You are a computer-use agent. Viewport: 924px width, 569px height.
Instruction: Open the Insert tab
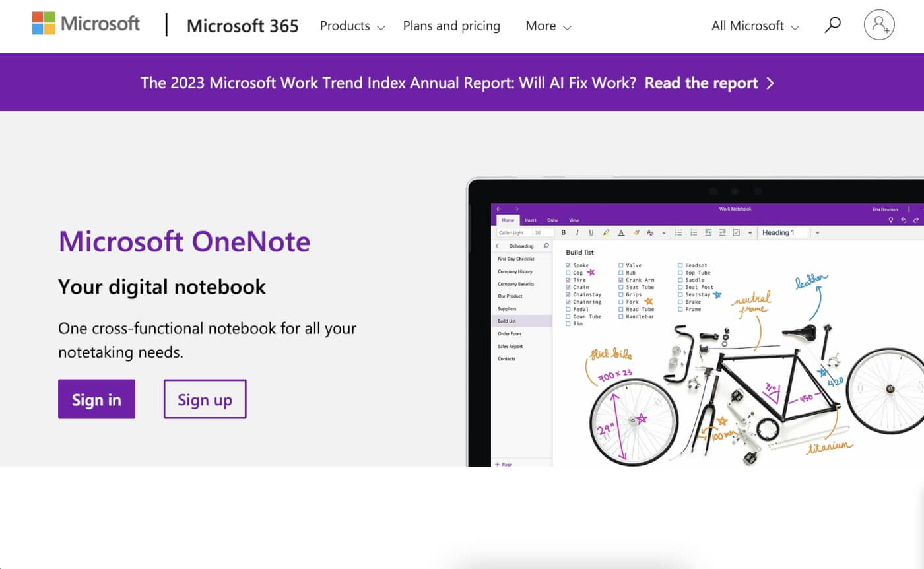click(x=531, y=220)
